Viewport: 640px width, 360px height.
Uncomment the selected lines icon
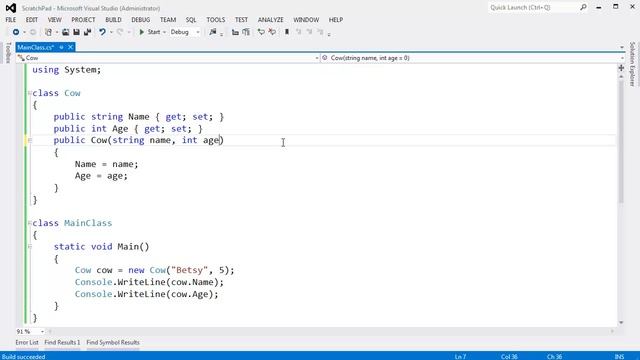click(x=272, y=32)
